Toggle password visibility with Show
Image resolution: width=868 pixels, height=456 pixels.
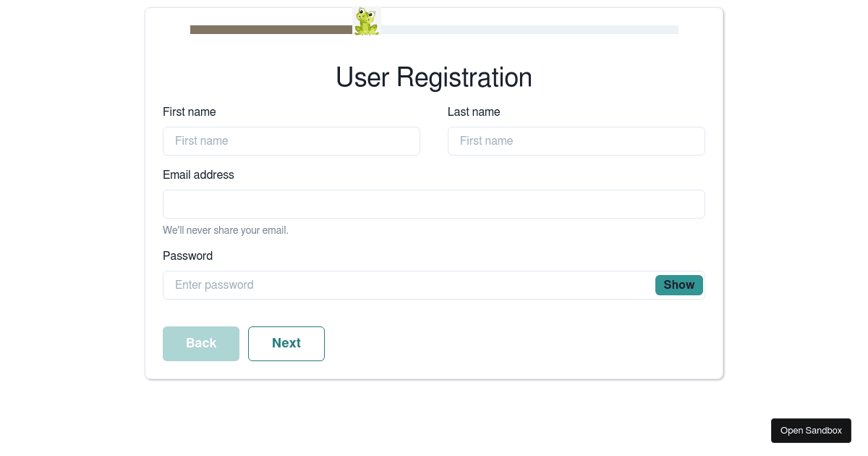click(x=678, y=285)
